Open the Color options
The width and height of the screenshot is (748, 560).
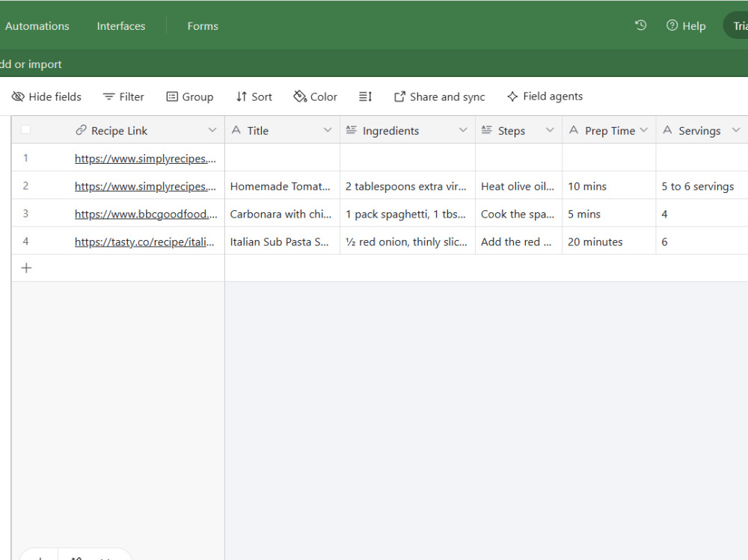coord(316,97)
